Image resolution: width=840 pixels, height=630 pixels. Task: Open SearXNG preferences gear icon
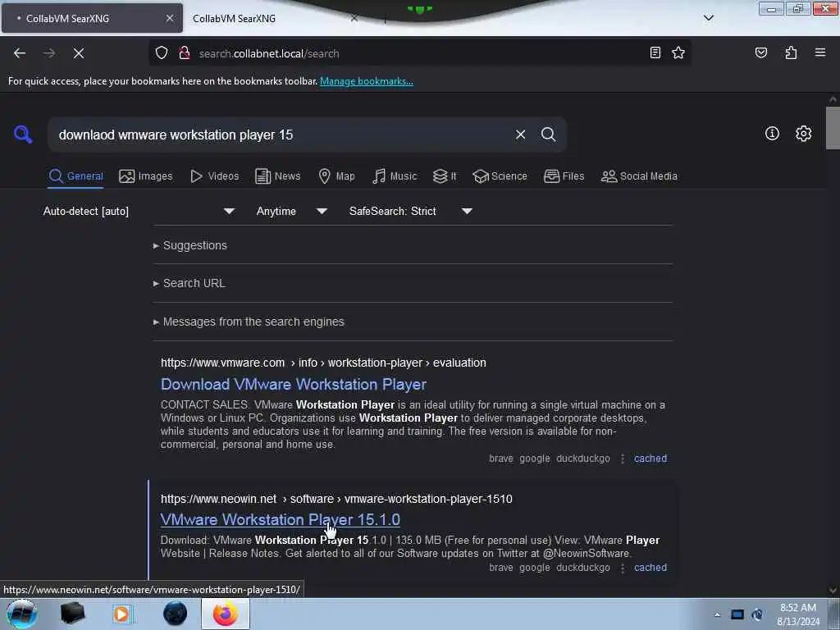803,134
